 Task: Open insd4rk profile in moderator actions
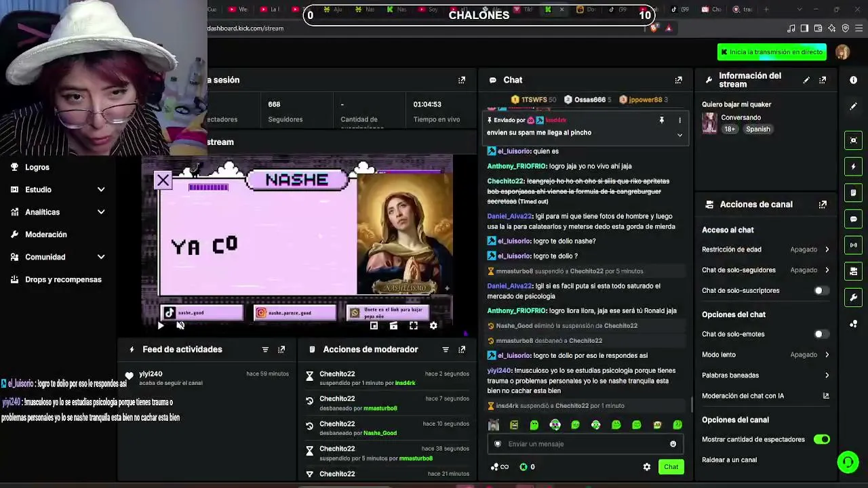(405, 383)
